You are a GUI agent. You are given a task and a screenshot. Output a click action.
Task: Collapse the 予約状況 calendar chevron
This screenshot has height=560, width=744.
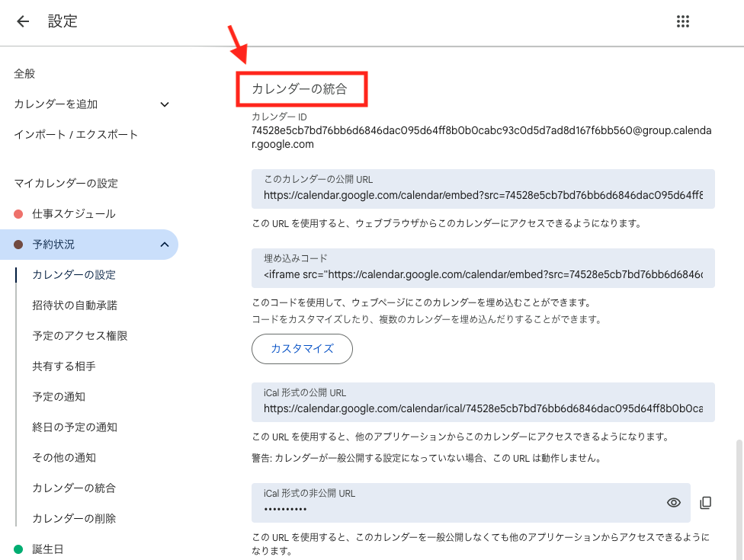165,245
